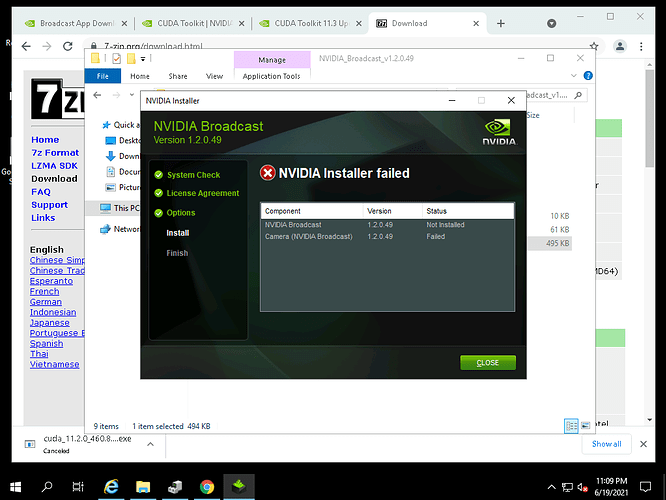Open the Support link on 7-Zip site
Screen dimensions: 666x500
point(49,205)
